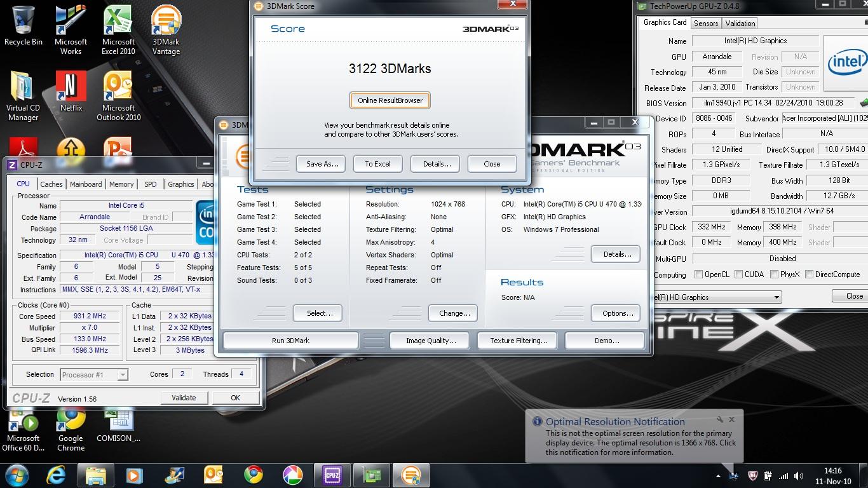The height and width of the screenshot is (488, 868).
Task: Expand the GPU-Z graphics card selector dropdown
Action: pos(776,297)
